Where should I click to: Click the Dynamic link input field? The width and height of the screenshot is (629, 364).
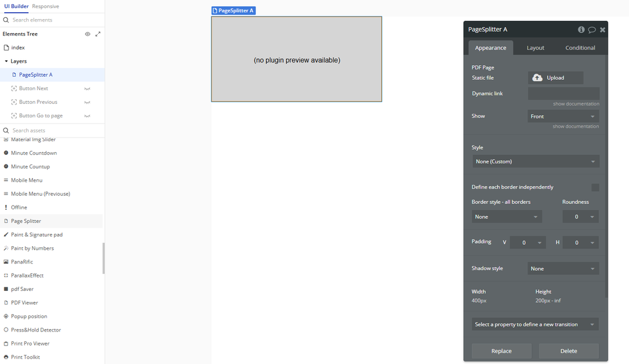click(563, 93)
